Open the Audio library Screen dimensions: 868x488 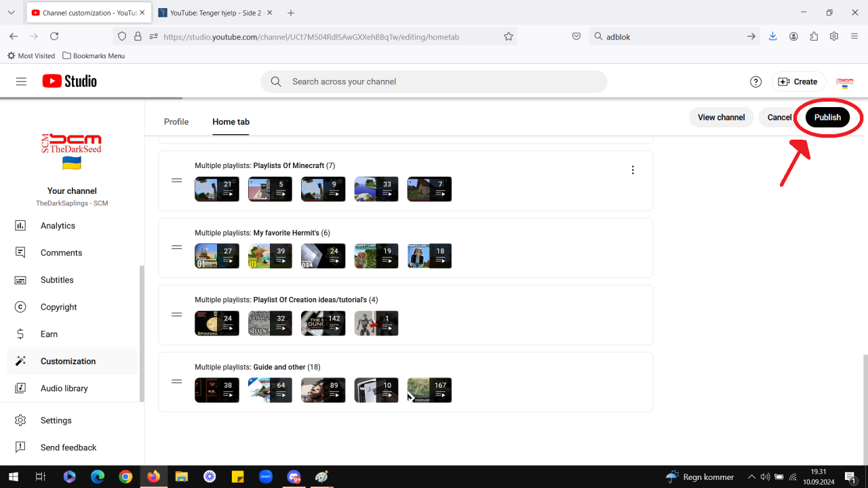[64, 388]
